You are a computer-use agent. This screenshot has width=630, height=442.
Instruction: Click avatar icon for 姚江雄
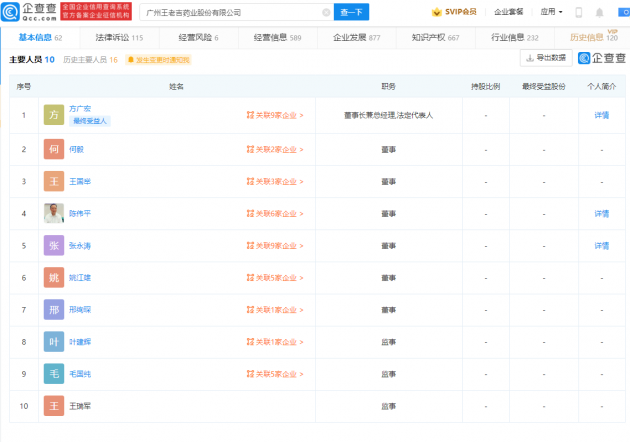pyautogui.click(x=54, y=278)
